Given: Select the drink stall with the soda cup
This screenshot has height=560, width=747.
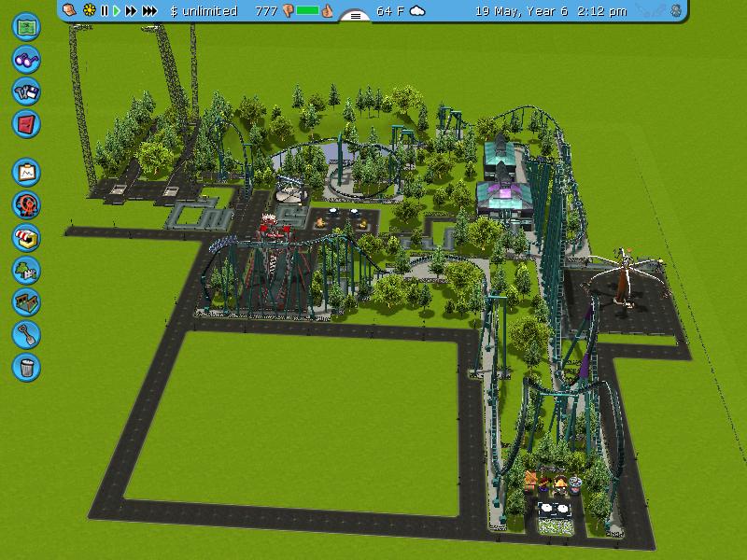Looking at the screenshot, I should [x=575, y=484].
